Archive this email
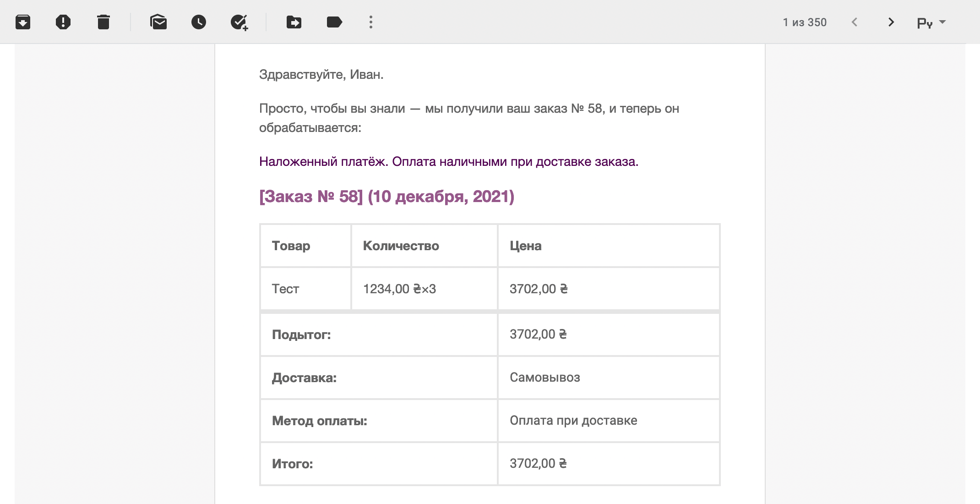 coord(23,22)
